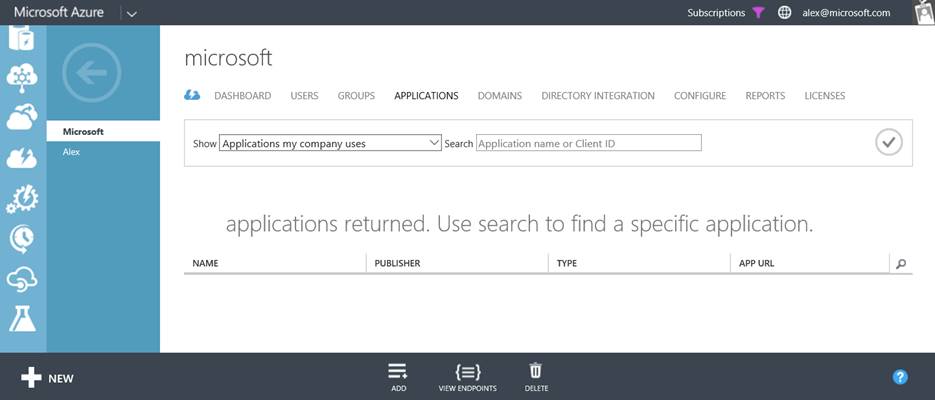Open the globe language icon
935x400 pixels.
[785, 13]
